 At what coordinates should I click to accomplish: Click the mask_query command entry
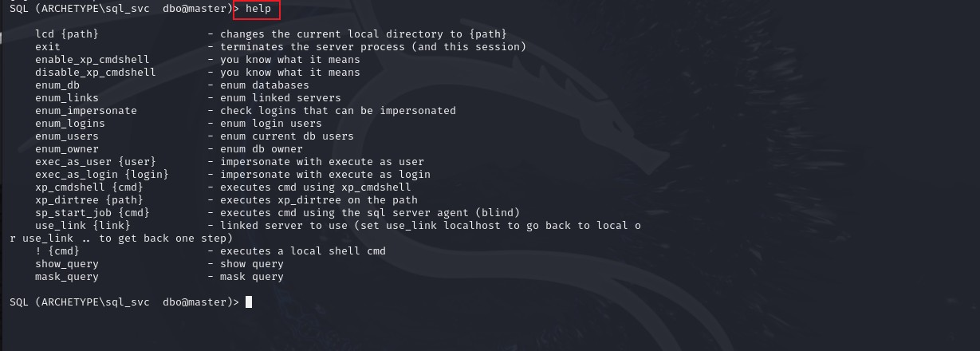coord(67,277)
